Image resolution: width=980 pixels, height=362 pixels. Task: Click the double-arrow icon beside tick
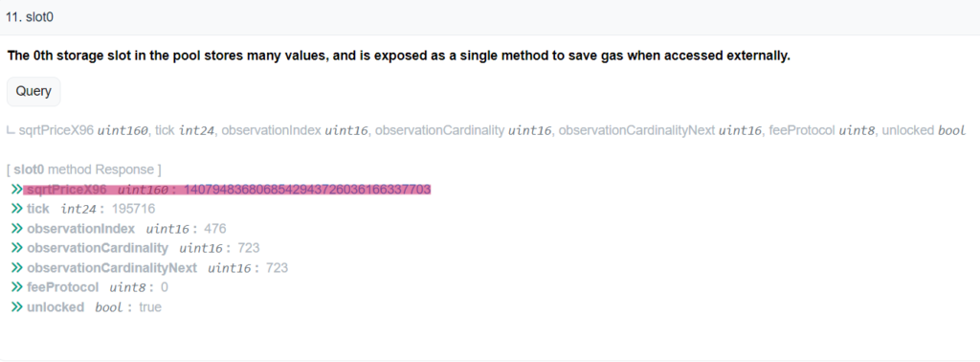coord(15,209)
